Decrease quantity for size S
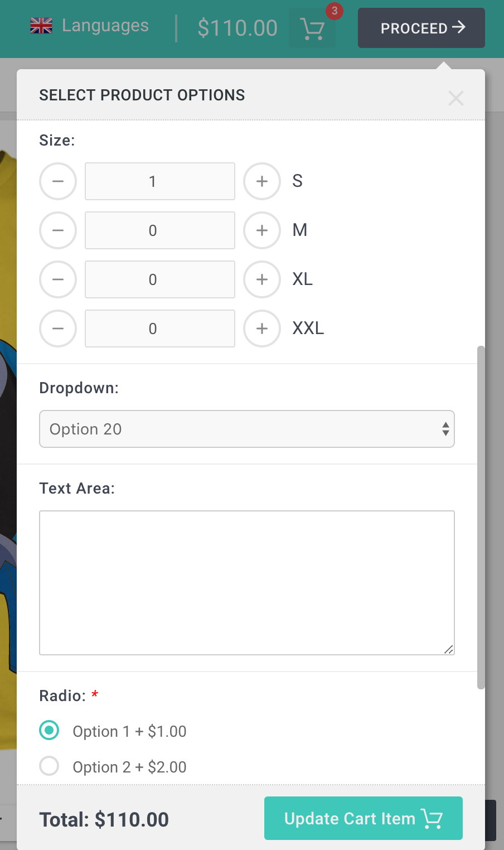Screen dimensions: 504x850 58,181
